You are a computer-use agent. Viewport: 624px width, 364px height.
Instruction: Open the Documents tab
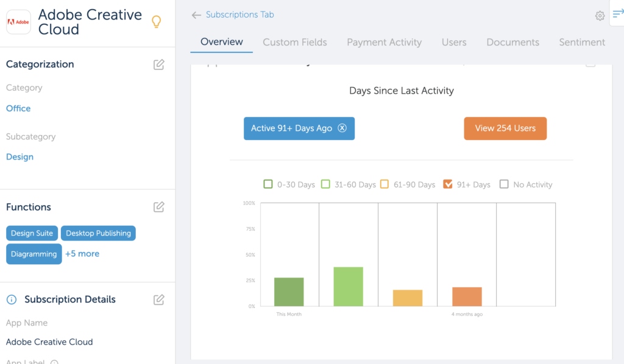[x=512, y=42]
